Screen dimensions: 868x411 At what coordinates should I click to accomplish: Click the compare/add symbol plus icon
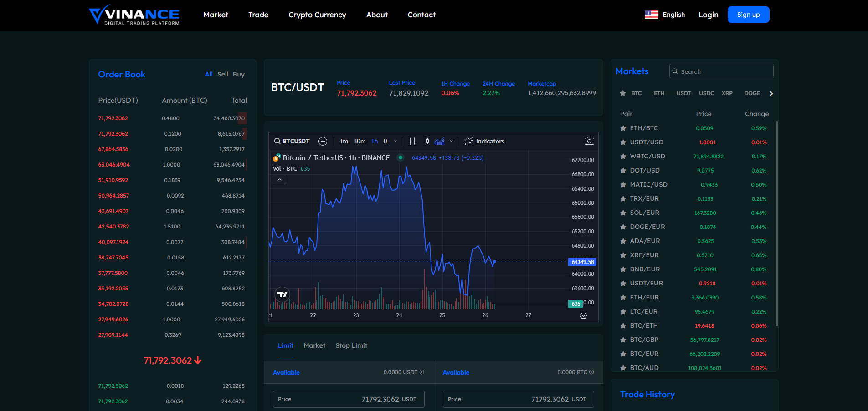click(323, 141)
